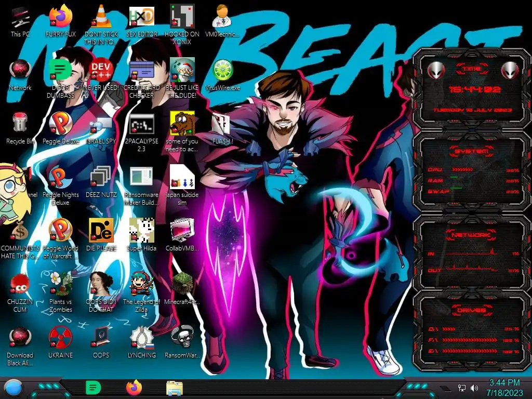Click the 15:44:02 clock readout in the widget
Screen dimensions: 532x399
(x=475, y=89)
